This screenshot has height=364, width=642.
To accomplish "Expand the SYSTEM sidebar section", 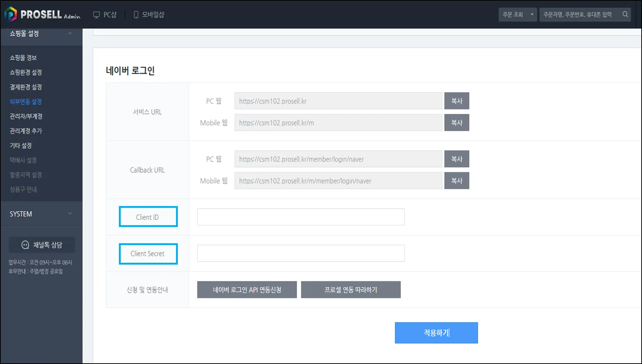I will pos(41,214).
